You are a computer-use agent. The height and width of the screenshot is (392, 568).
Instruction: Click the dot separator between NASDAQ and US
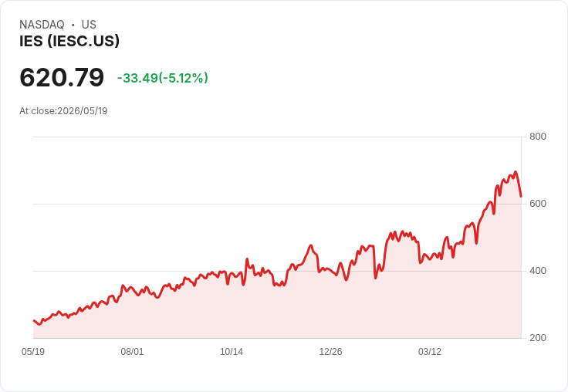coord(73,25)
